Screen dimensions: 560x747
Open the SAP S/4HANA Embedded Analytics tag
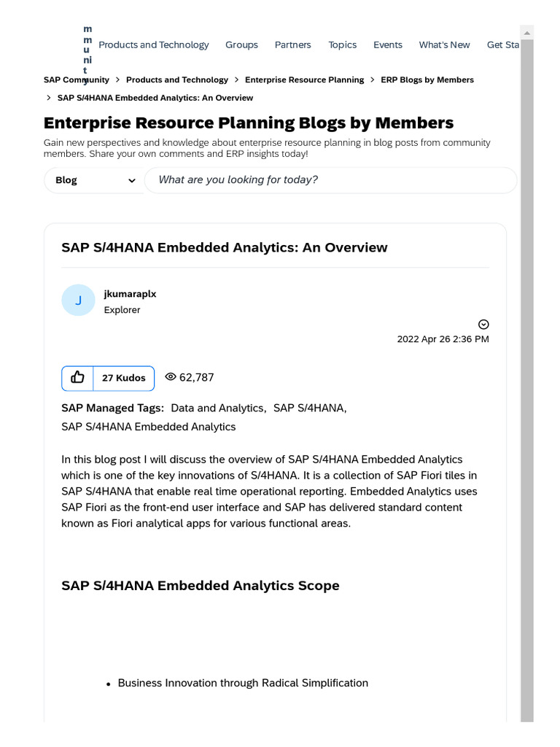point(148,427)
